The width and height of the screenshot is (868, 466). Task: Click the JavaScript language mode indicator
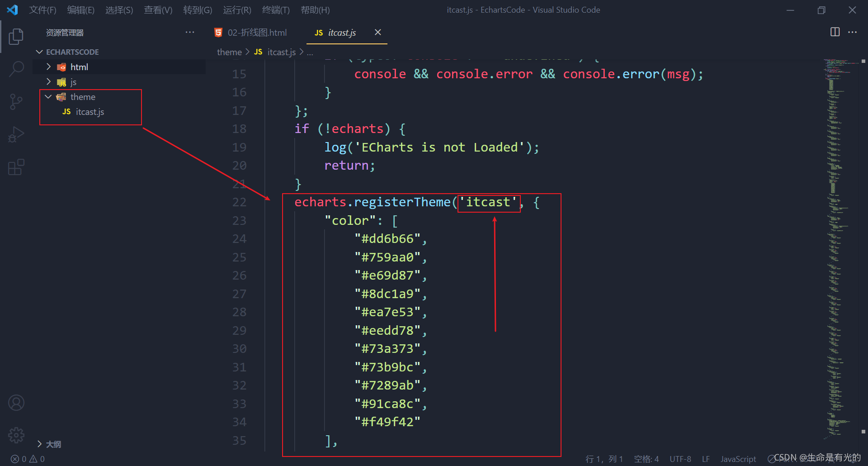[x=738, y=459]
